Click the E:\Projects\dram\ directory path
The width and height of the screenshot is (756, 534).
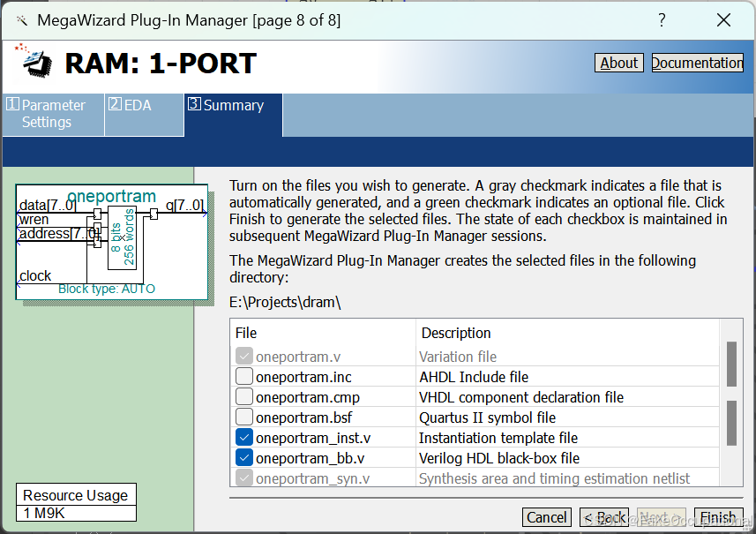285,302
